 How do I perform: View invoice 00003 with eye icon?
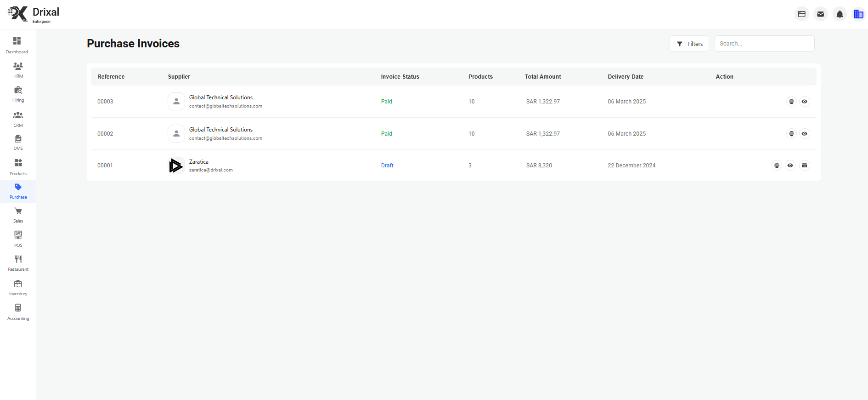(x=804, y=102)
